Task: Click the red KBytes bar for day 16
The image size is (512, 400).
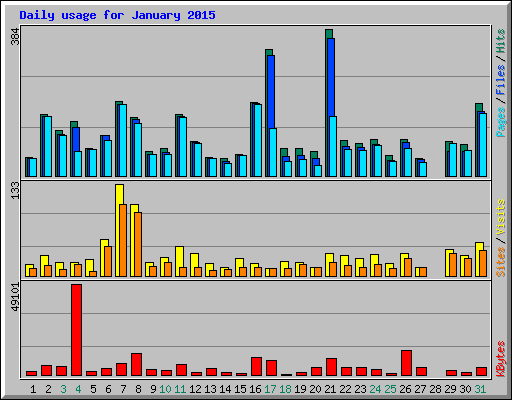Action: pyautogui.click(x=256, y=367)
